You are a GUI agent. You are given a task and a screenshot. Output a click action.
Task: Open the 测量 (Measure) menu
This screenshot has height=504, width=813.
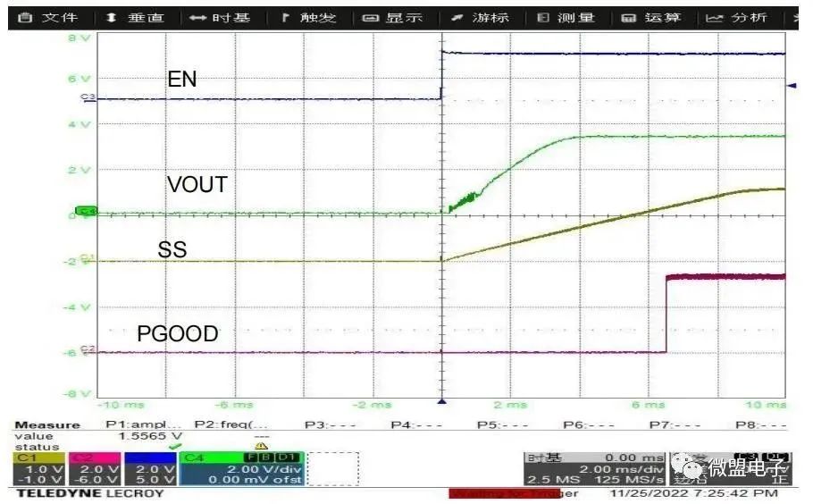click(566, 18)
